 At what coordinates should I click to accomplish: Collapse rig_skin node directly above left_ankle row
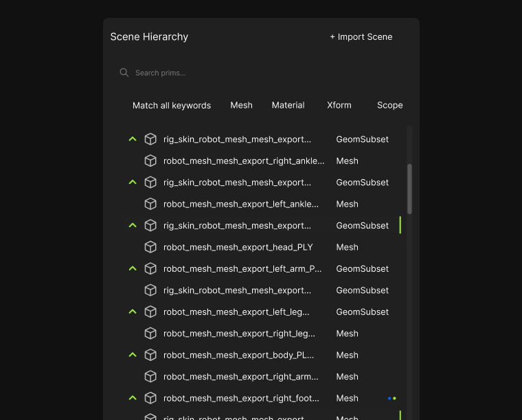tap(133, 182)
